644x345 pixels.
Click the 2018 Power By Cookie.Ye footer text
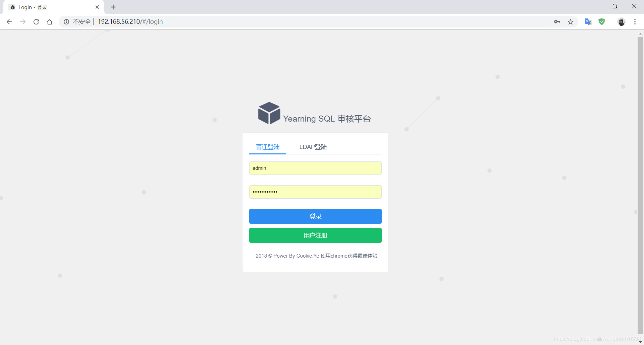click(x=316, y=256)
